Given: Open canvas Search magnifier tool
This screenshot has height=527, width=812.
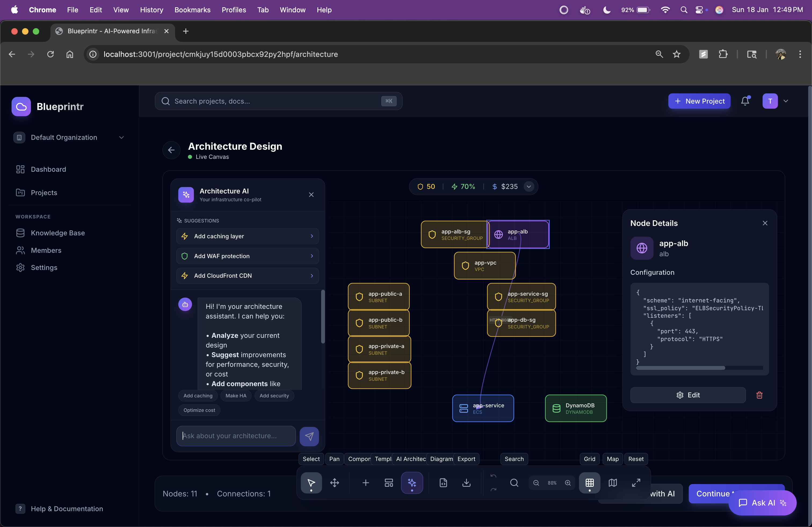Looking at the screenshot, I should tap(514, 482).
